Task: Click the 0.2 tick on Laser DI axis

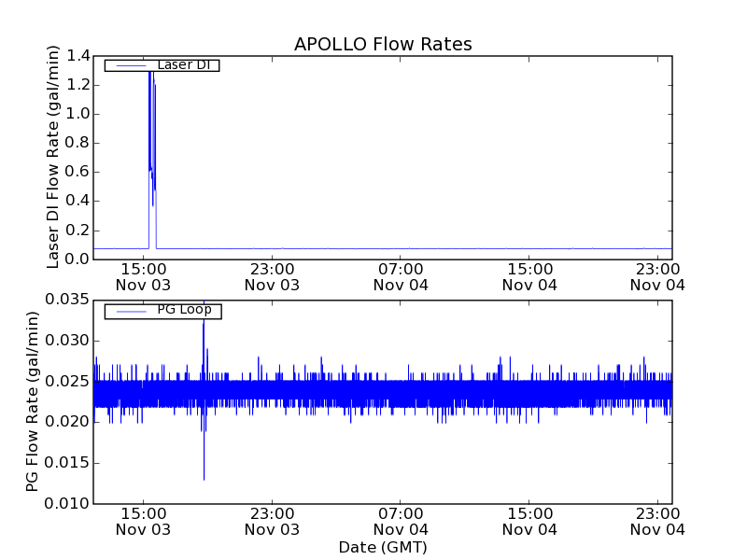Action: pos(78,231)
